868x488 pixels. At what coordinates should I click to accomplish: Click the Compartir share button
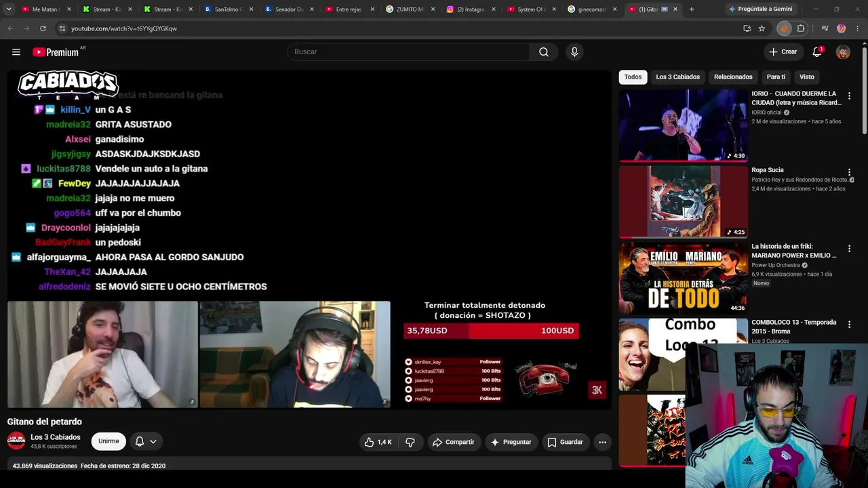(x=454, y=442)
